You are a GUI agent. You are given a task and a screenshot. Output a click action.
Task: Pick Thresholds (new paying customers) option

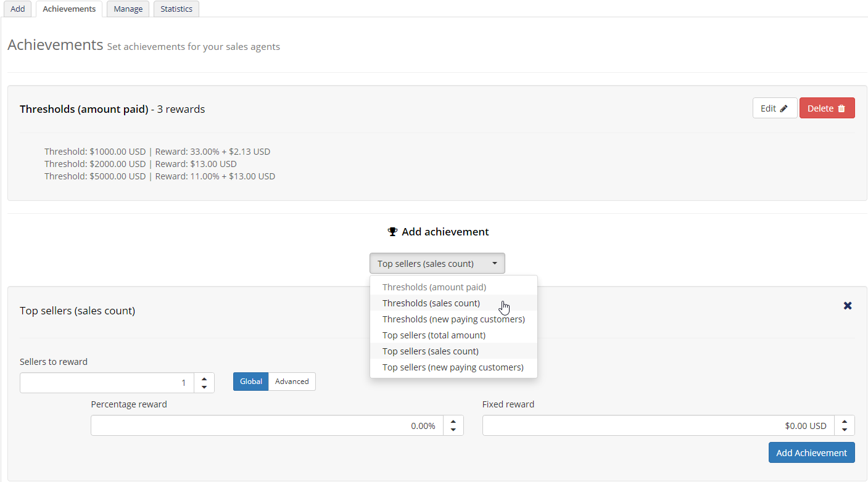(x=453, y=319)
